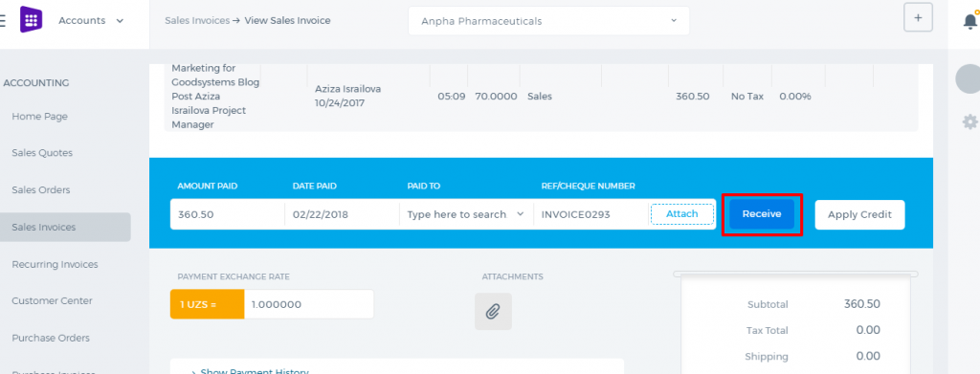
Task: Open the Paid To search dropdown
Action: click(x=466, y=214)
